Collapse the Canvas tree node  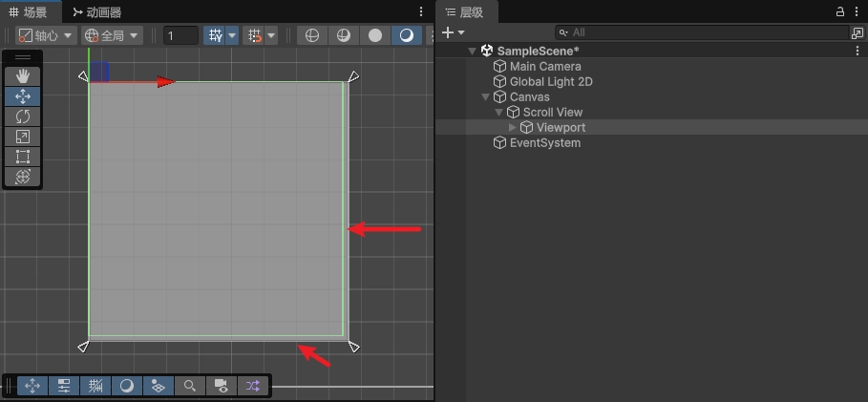[x=486, y=96]
